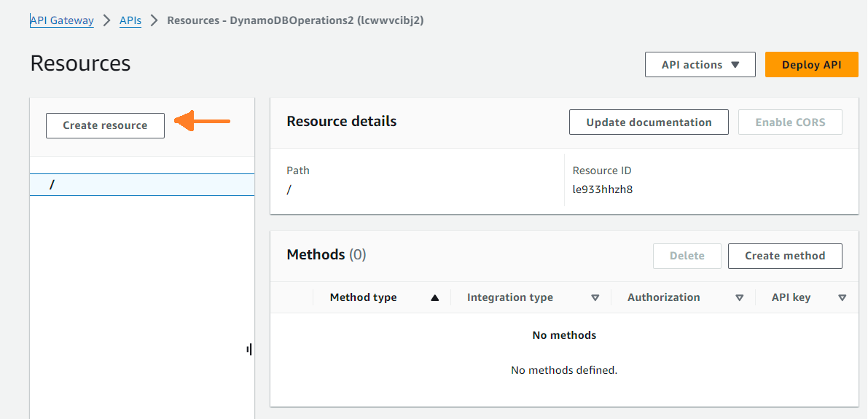Go to the APIs breadcrumb link
This screenshot has height=419, width=868.
click(130, 20)
